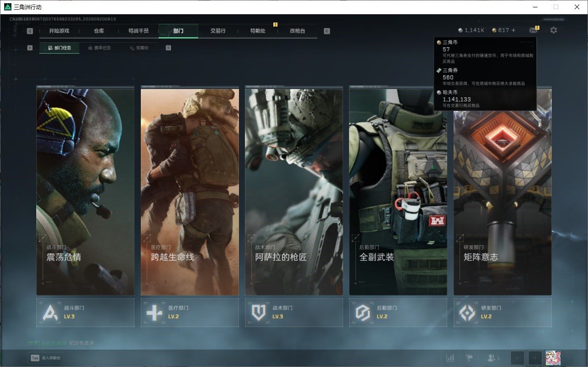This screenshot has height=367, width=588.
Task: Click the 医疗部门 cross emblem icon
Action: pyautogui.click(x=154, y=312)
